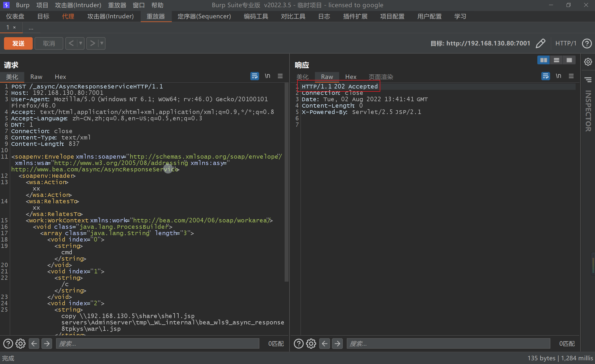Screen dimensions: 595x364
Task: Click the request editor vertical scrollbar
Action: point(286,182)
